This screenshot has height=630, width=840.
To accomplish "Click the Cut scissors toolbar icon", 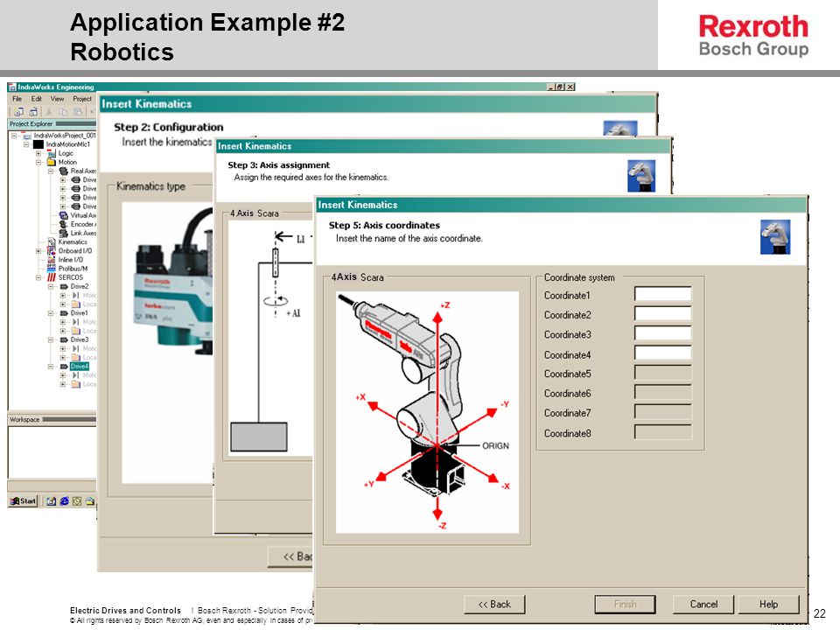I will 49,112.
